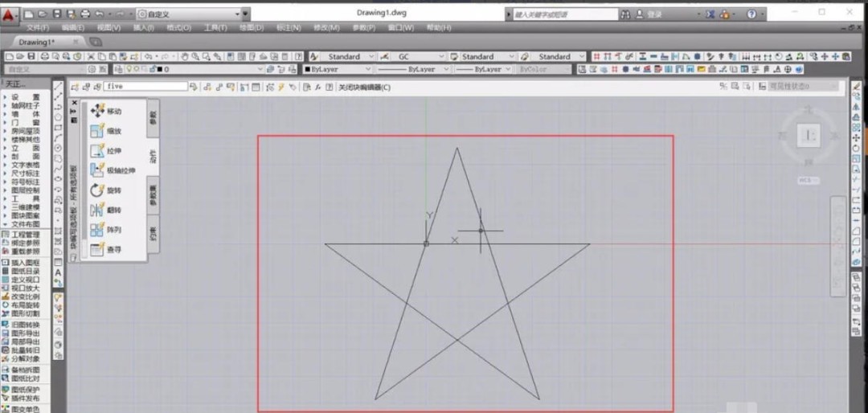The image size is (868, 413).
Task: Open the 绘图(D) menu
Action: click(x=250, y=27)
